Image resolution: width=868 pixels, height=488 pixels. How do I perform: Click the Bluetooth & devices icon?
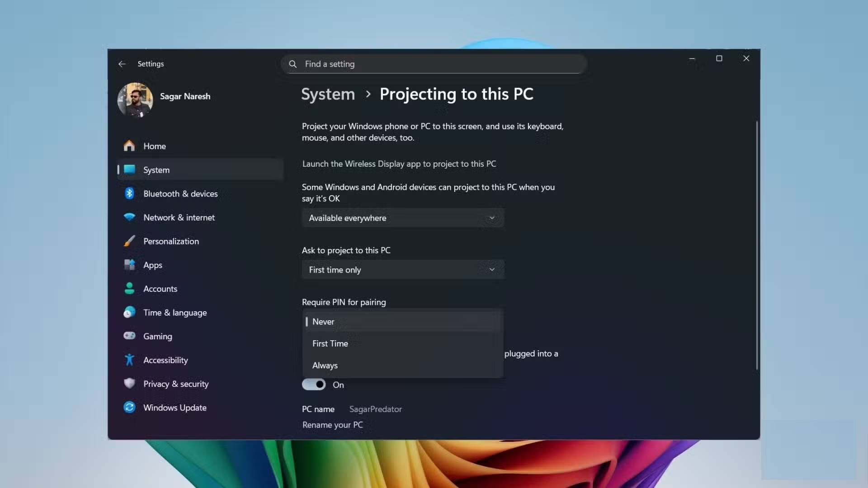click(x=129, y=193)
